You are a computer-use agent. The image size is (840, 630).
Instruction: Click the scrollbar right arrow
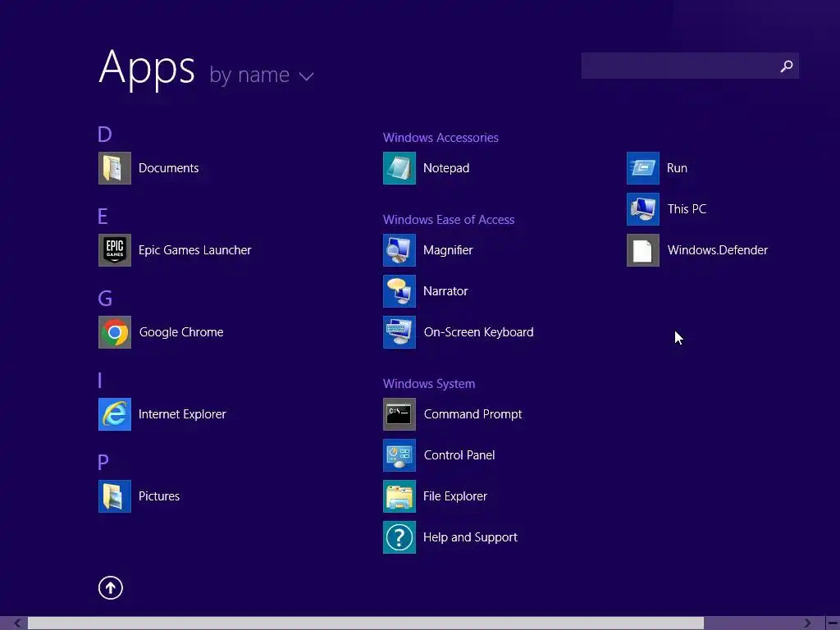pyautogui.click(x=807, y=623)
